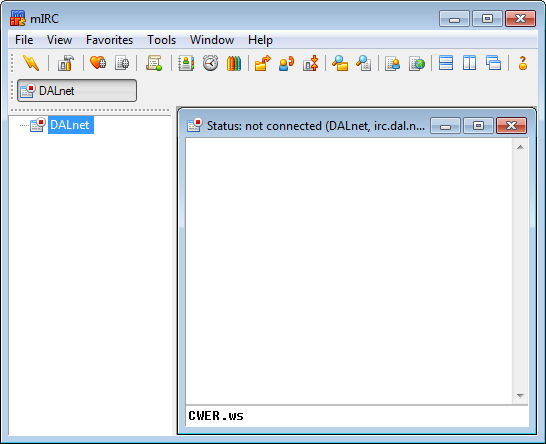Click the mIRC application icon in title bar

click(18, 18)
